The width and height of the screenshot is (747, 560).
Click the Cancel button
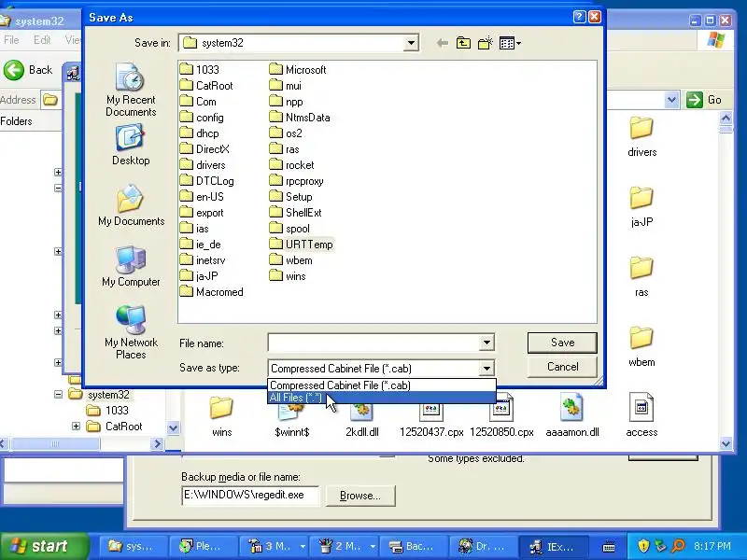tap(562, 367)
